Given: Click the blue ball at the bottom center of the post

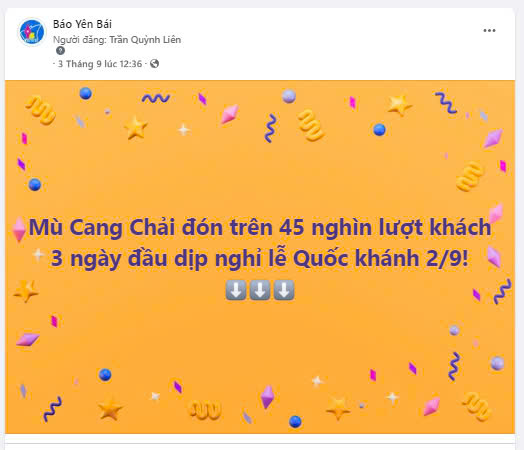Looking at the screenshot, I should tap(295, 422).
